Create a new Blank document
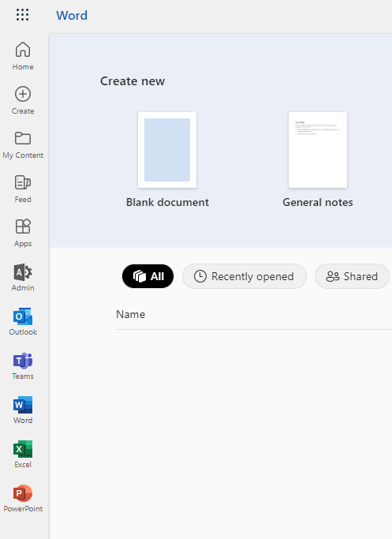Viewport: 392px width, 539px height. pos(167,150)
